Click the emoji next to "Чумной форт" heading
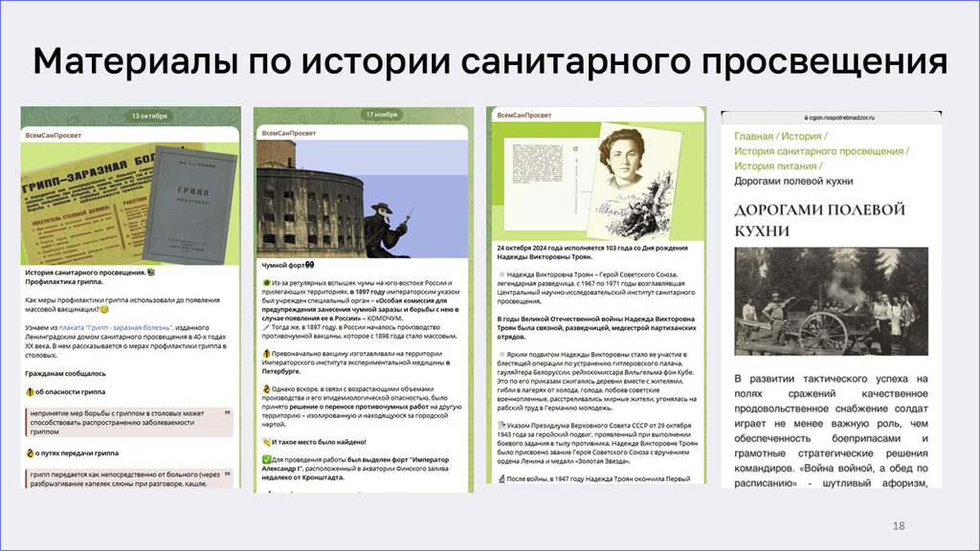Image resolution: width=980 pixels, height=551 pixels. pos(309,265)
